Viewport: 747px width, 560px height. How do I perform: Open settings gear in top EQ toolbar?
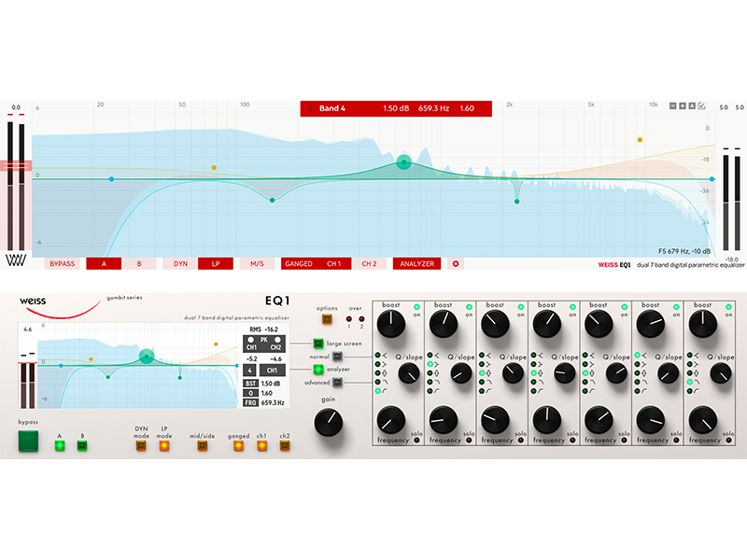[x=456, y=264]
